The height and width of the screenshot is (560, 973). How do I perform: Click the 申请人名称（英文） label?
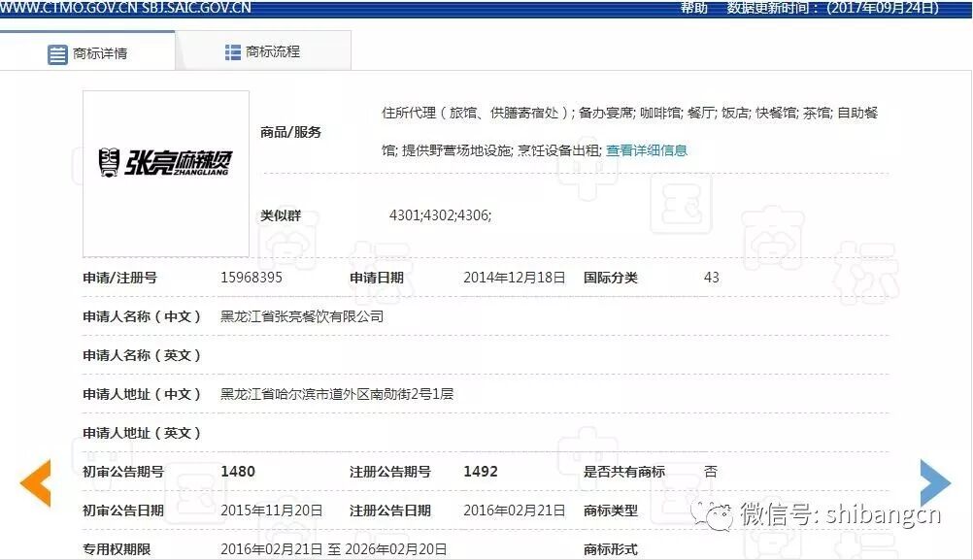pos(142,355)
